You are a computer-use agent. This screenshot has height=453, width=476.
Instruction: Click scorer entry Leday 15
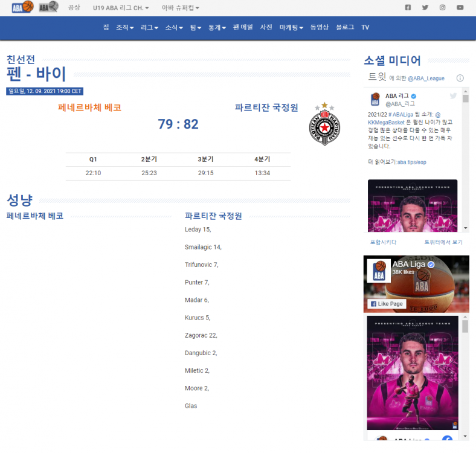pyautogui.click(x=198, y=230)
